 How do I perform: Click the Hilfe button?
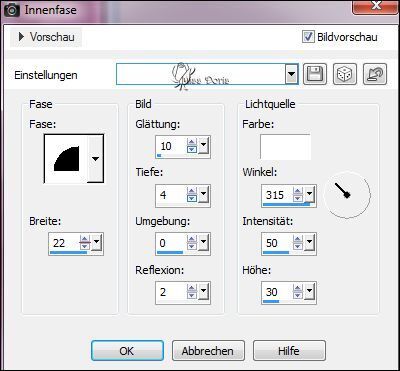coord(289,351)
